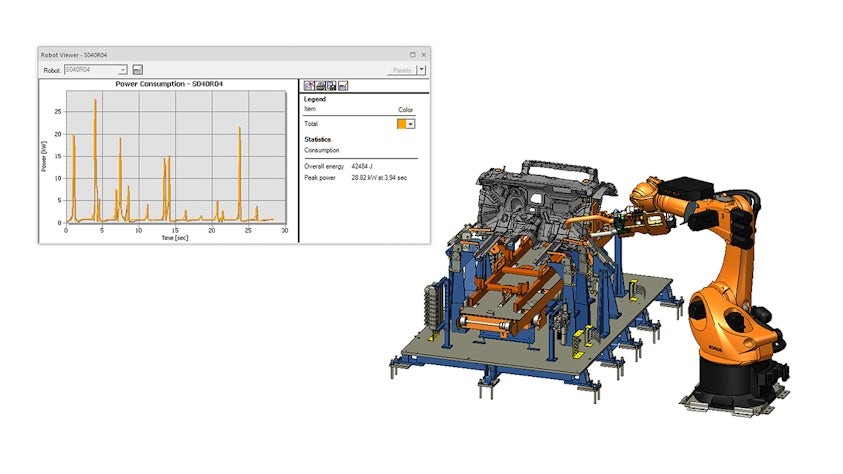Screen dimensions: 843x474
Task: Click the 'Time [sec]' axis label
Action: 175,238
